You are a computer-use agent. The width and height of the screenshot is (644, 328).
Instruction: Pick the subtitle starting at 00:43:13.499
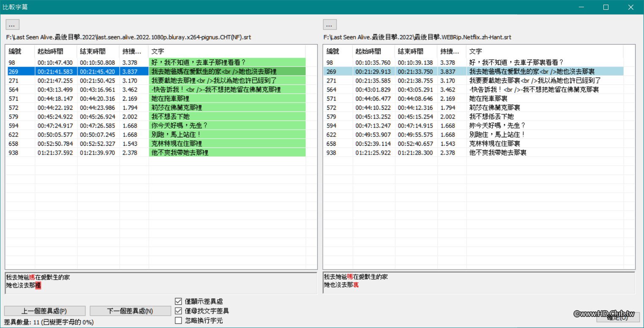[x=156, y=89]
